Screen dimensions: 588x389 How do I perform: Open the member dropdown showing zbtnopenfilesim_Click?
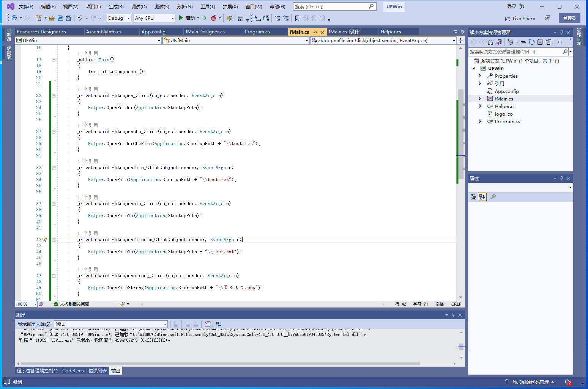383,40
